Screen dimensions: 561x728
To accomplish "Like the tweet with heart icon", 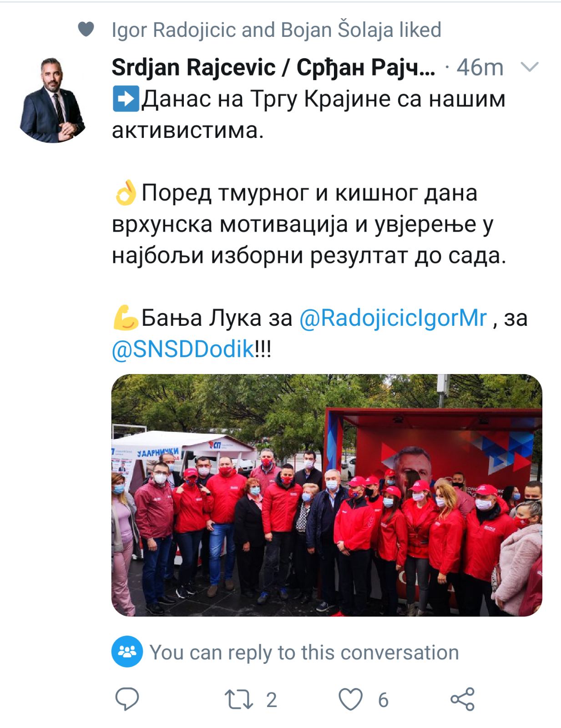I will coord(351,700).
